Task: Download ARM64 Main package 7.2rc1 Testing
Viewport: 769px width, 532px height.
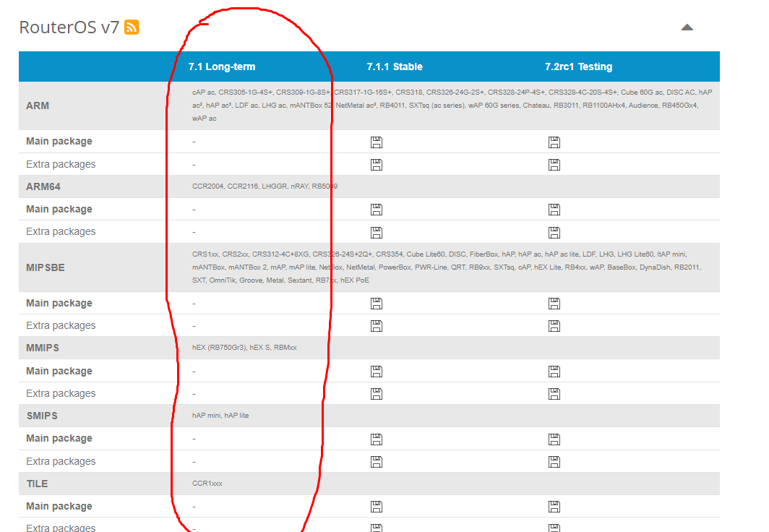Action: pyautogui.click(x=554, y=210)
